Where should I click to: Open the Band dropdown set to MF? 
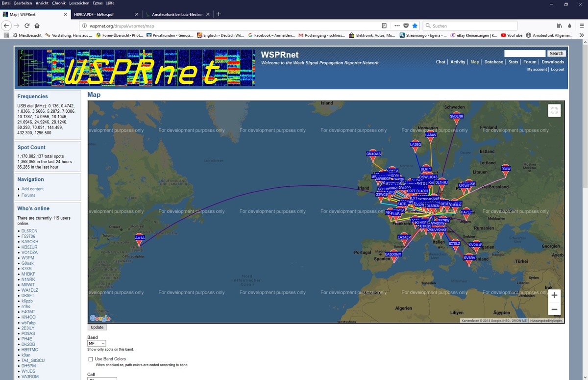97,343
